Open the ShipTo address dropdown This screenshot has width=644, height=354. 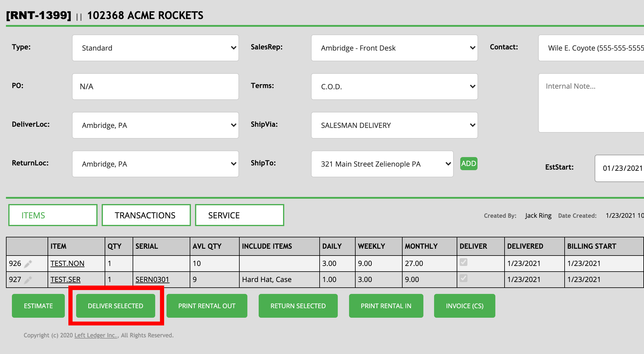(x=382, y=164)
